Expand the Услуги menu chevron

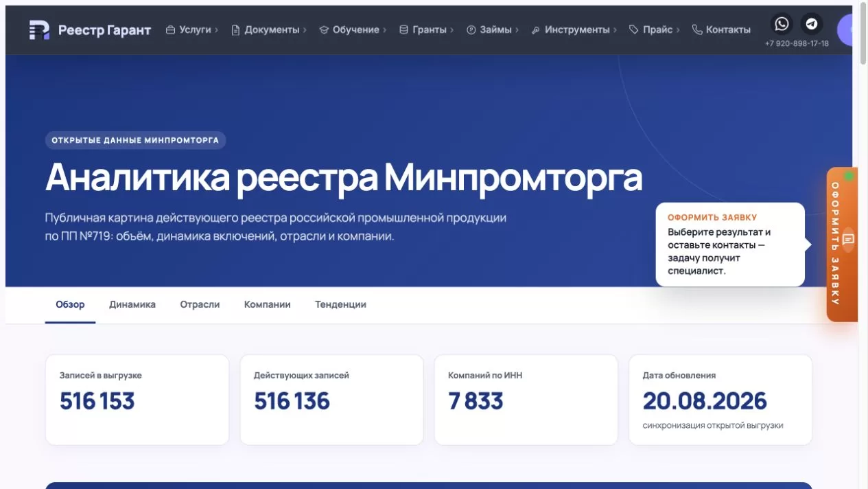pos(216,30)
